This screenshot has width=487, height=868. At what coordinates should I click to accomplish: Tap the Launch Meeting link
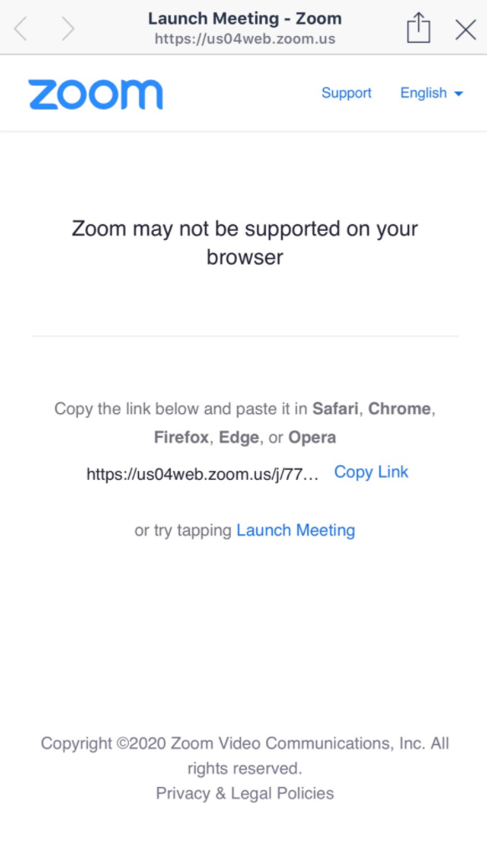tap(296, 530)
